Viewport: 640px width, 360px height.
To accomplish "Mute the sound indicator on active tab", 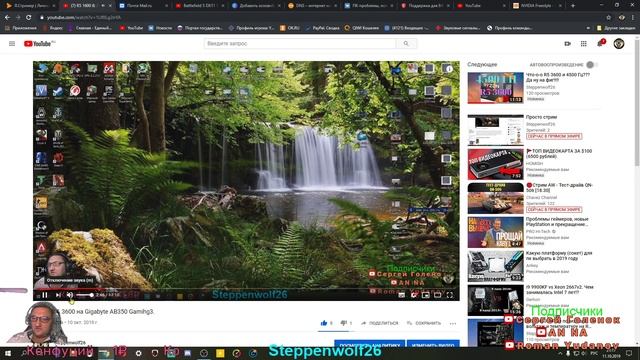I will [103, 6].
